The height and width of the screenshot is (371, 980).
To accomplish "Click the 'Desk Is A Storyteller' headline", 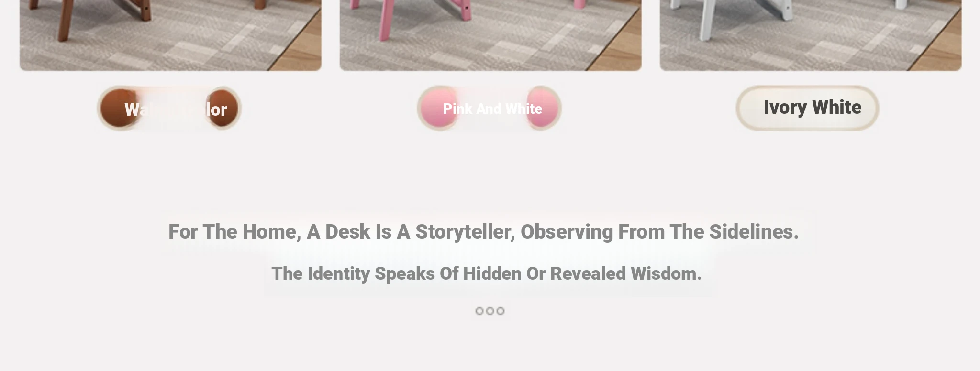I will pyautogui.click(x=484, y=232).
